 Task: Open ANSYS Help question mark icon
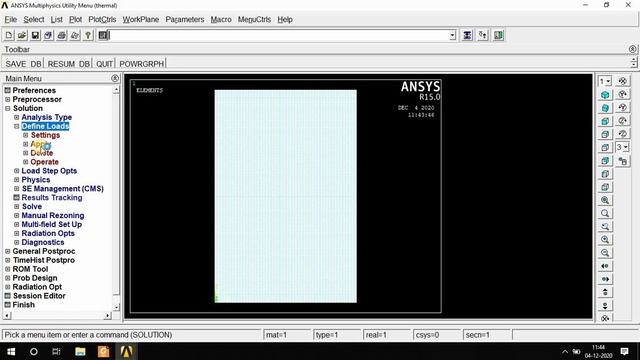[88, 36]
